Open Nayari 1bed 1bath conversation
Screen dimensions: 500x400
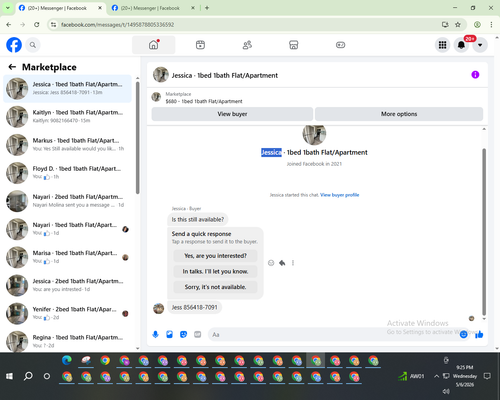pyautogui.click(x=67, y=229)
